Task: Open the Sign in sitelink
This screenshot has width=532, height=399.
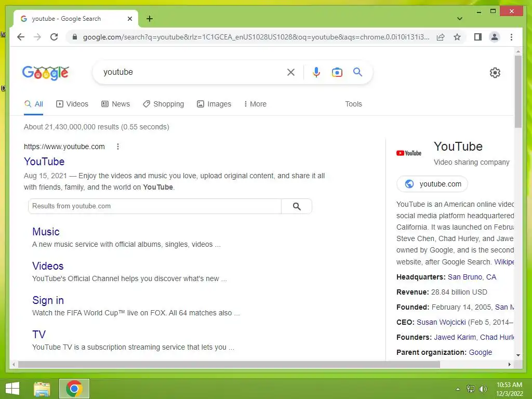Action: click(48, 300)
